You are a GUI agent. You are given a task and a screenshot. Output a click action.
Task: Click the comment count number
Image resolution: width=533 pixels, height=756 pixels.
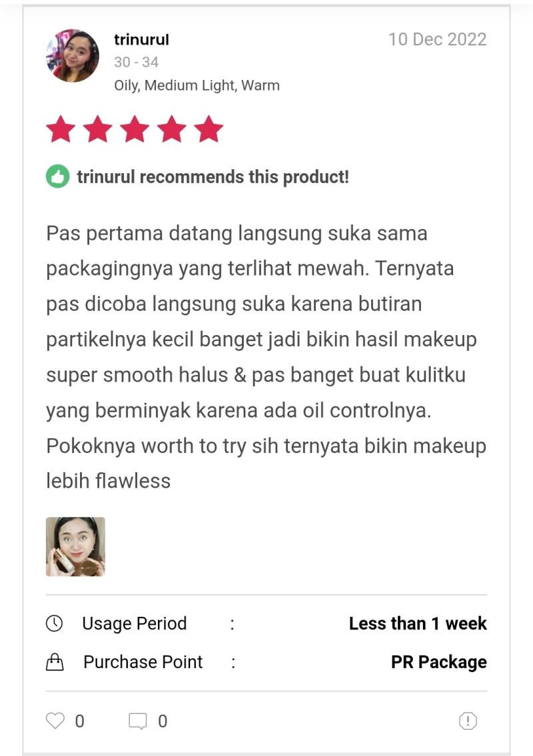[x=163, y=721]
